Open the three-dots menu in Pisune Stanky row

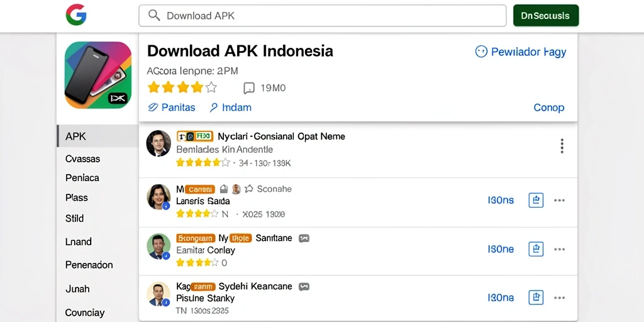pyautogui.click(x=559, y=297)
